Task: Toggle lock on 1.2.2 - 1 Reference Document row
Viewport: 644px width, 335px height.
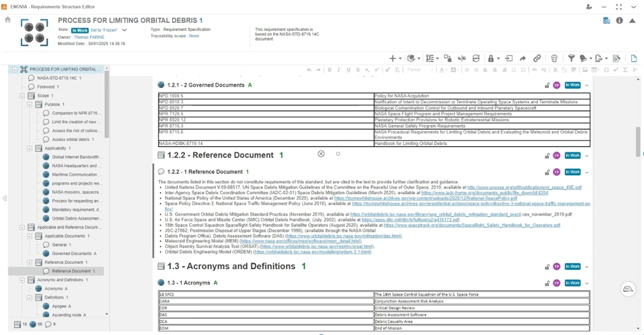Action: click(x=547, y=173)
